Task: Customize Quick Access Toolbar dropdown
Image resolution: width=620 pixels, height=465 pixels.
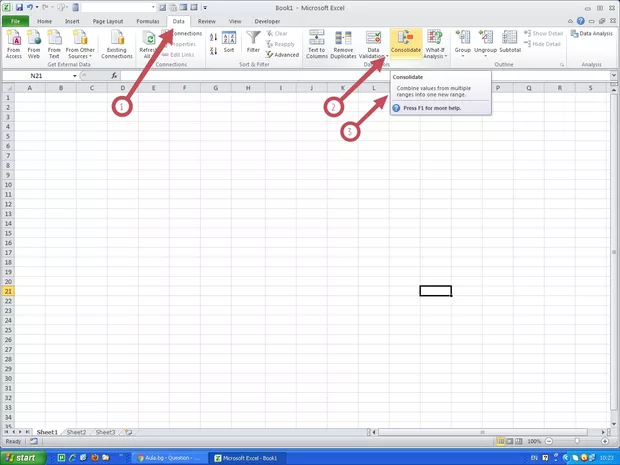Action: click(x=205, y=8)
